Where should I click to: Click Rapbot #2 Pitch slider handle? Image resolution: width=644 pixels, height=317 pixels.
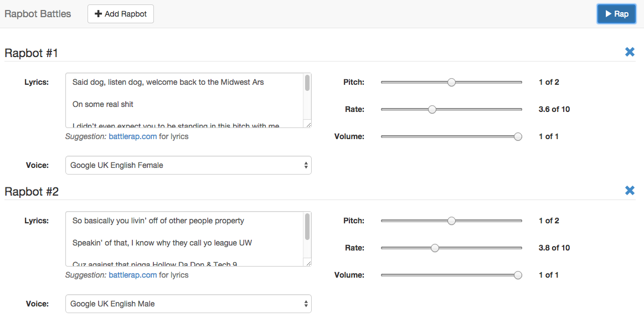click(x=451, y=221)
